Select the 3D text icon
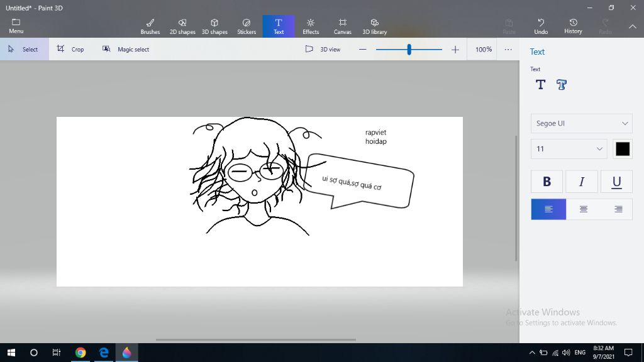This screenshot has width=644, height=362. pyautogui.click(x=562, y=85)
